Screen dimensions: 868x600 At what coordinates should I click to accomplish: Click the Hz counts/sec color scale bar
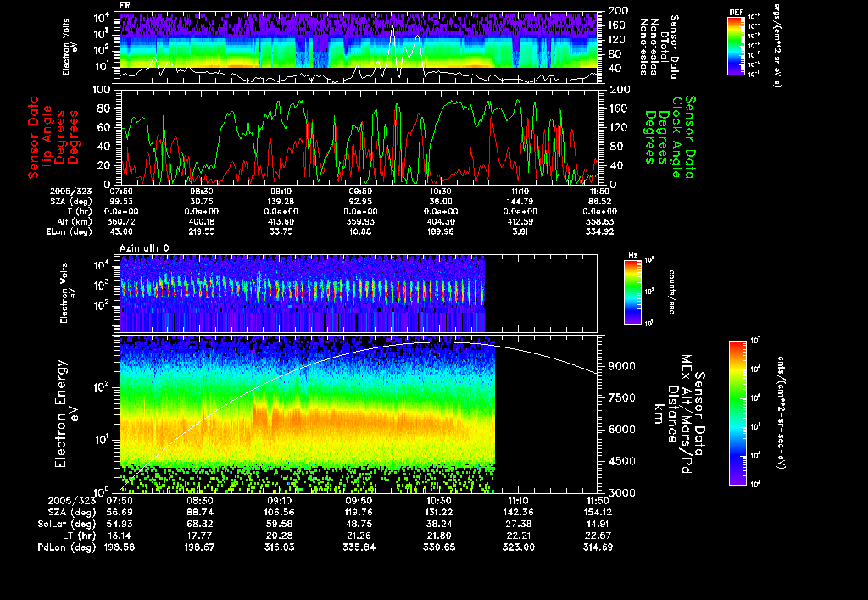632,292
